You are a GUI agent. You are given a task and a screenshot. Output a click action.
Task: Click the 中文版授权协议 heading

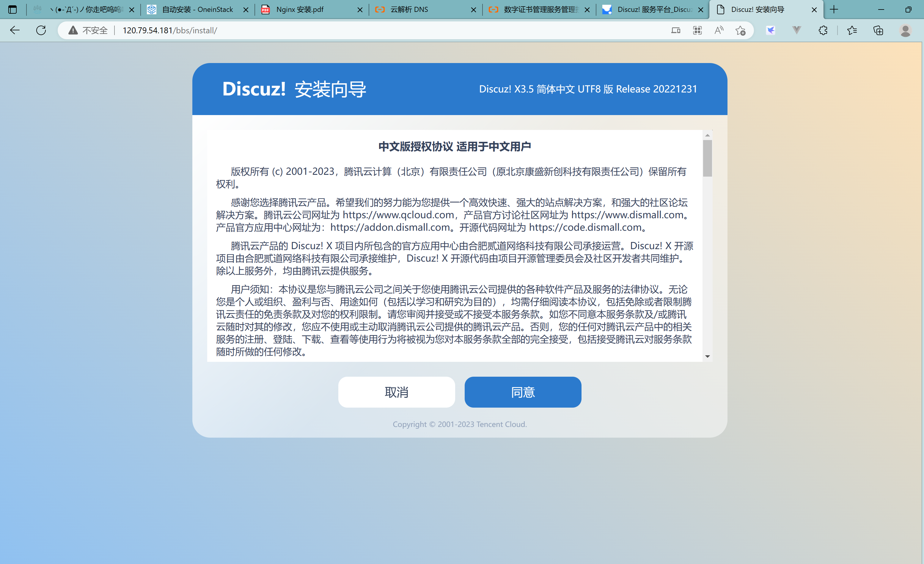[455, 147]
